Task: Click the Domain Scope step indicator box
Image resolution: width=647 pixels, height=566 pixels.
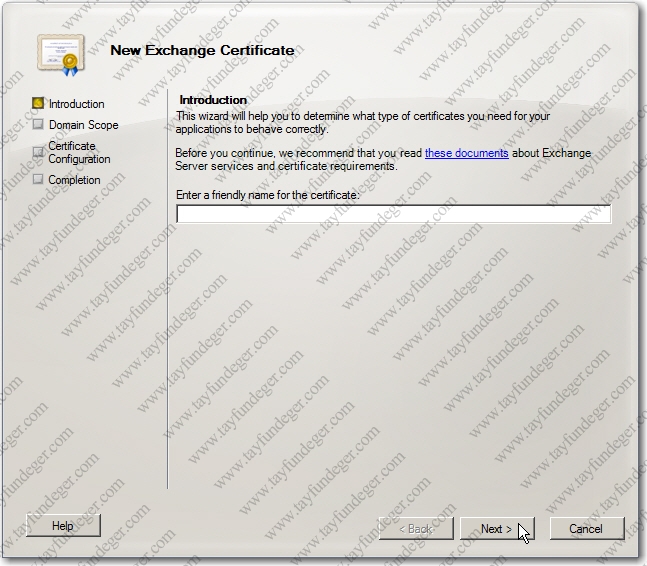Action: pos(38,124)
